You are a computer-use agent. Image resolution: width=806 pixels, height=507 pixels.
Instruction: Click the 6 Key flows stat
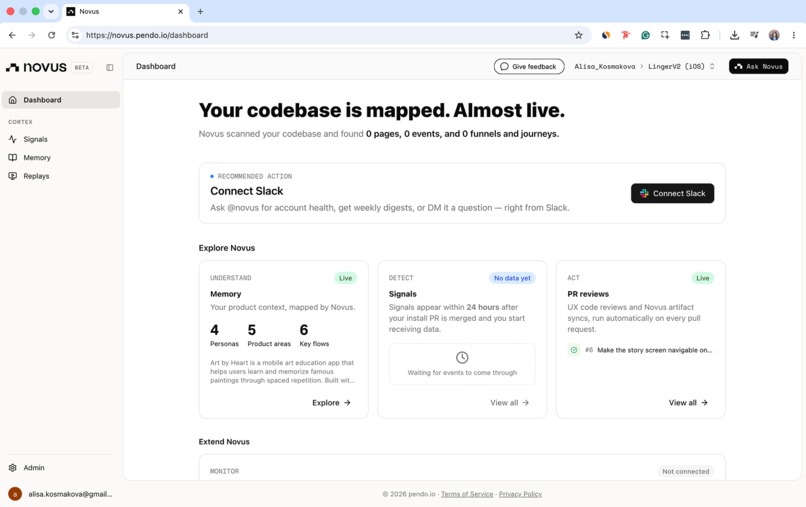point(314,335)
